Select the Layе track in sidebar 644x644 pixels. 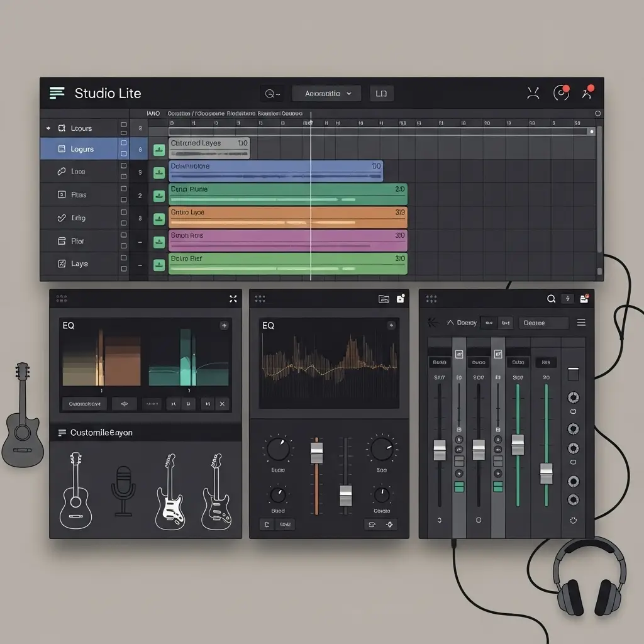coord(79,264)
